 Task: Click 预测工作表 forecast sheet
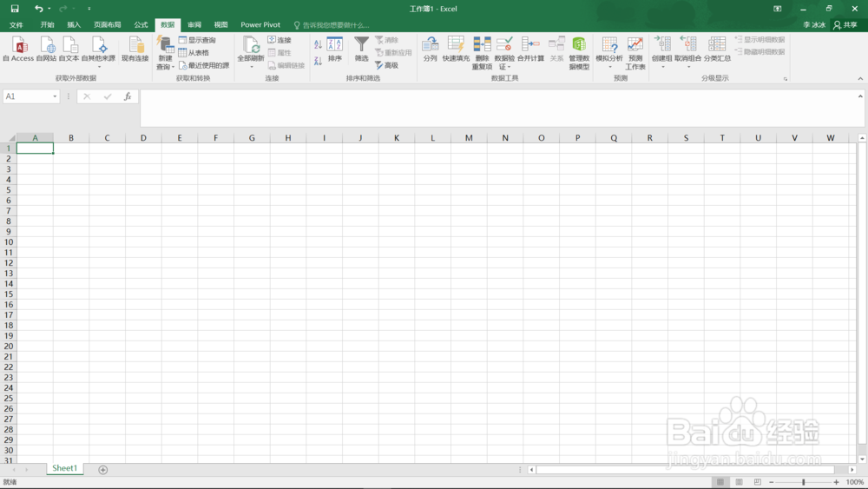(635, 53)
